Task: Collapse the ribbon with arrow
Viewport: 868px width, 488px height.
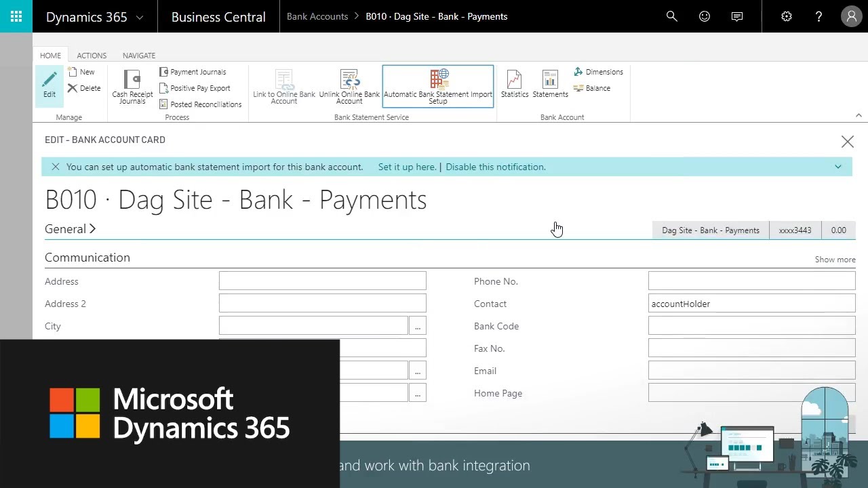Action: click(x=859, y=115)
